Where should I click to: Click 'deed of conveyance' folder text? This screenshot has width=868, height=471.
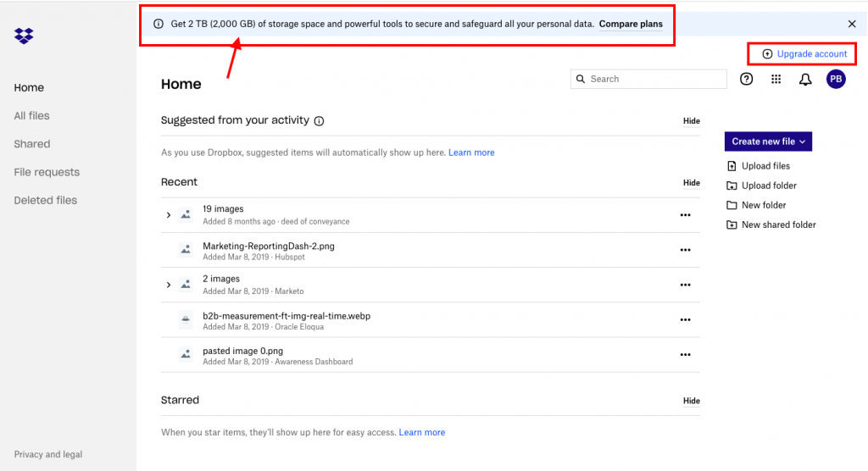(x=315, y=221)
